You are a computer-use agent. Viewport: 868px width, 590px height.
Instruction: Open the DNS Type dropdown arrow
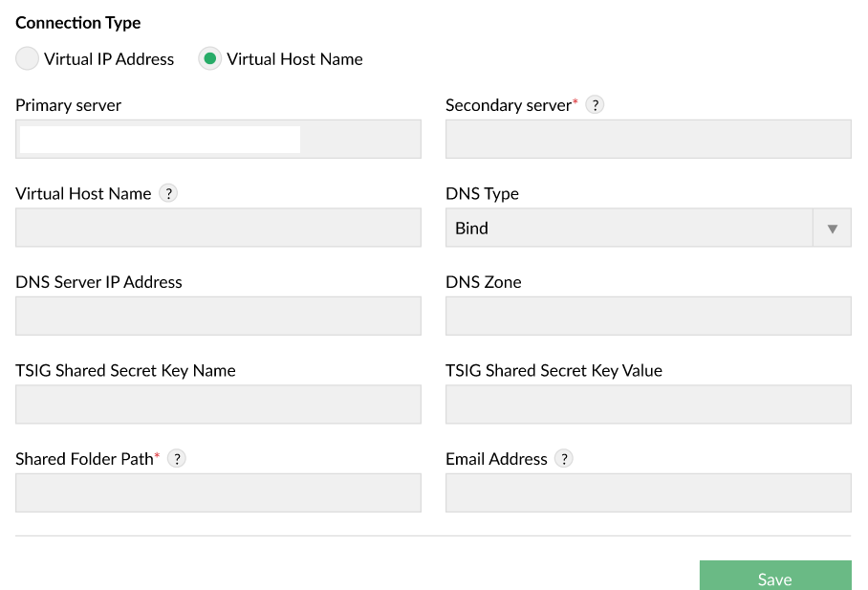(832, 229)
